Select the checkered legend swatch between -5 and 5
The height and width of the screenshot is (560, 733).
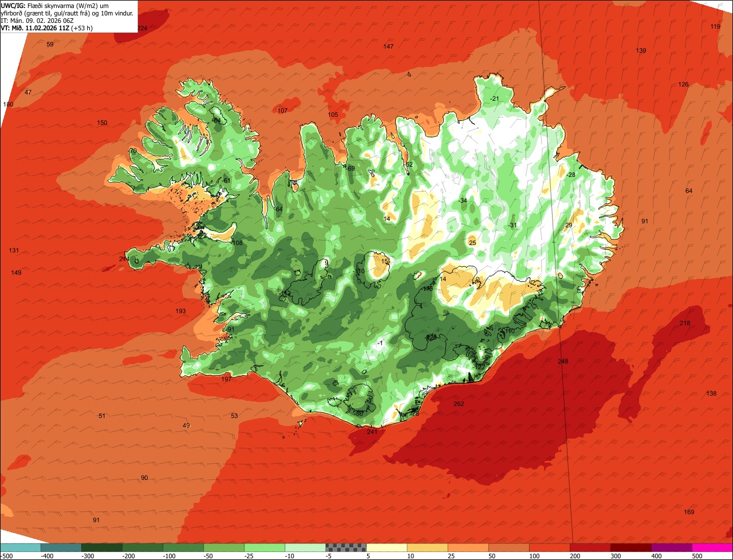pos(346,547)
